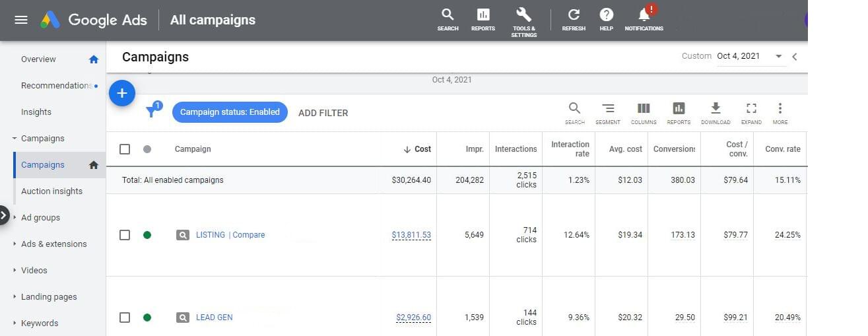Viewport: 868px width, 336px height.
Task: Open the date range dropdown arrow
Action: (778, 57)
